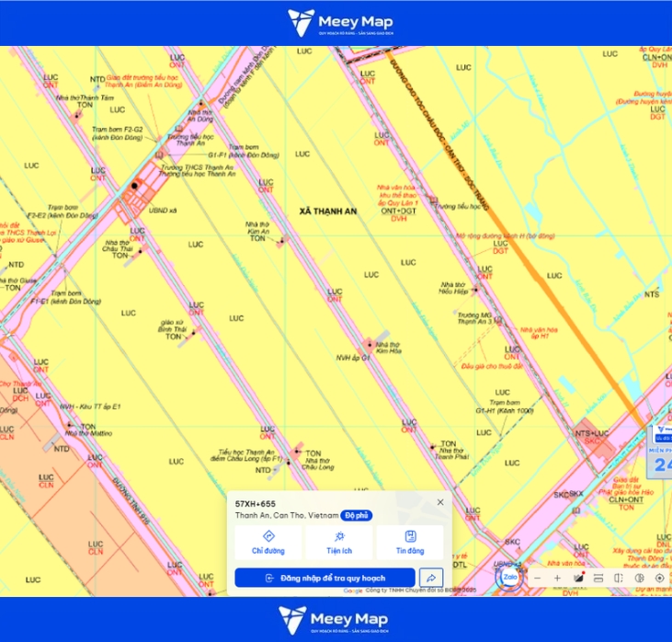The height and width of the screenshot is (642, 672).
Task: Click the Nhà thờ Châu Thái label
Action: (x=117, y=248)
